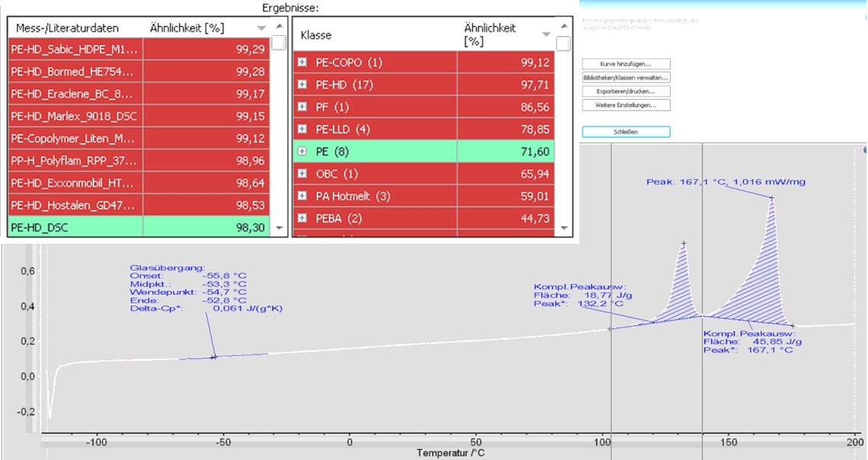Click the plus icon beside PE-COPO class
Viewport: 868px width, 460px height.
303,62
